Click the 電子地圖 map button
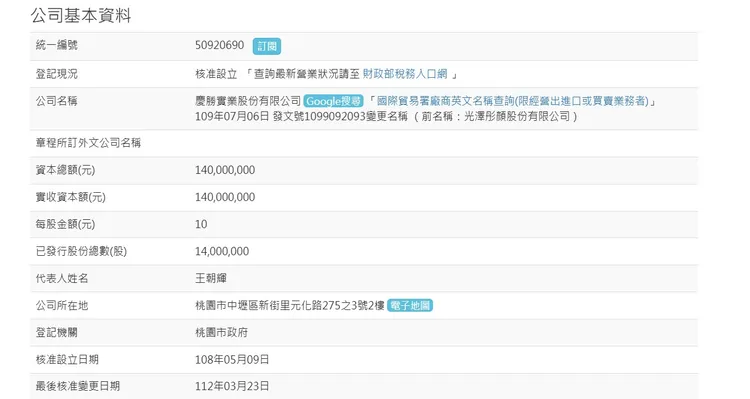Viewport: 750px width, 399px height. tap(410, 305)
